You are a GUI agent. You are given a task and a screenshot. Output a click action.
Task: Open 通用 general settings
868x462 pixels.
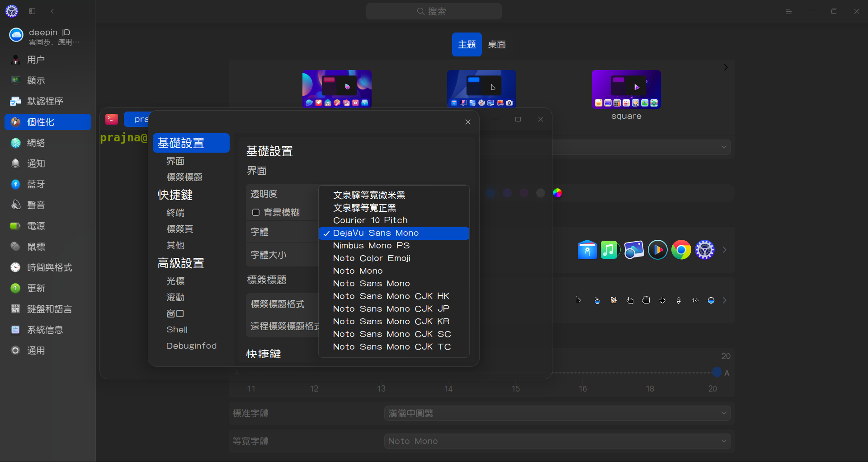click(48, 350)
